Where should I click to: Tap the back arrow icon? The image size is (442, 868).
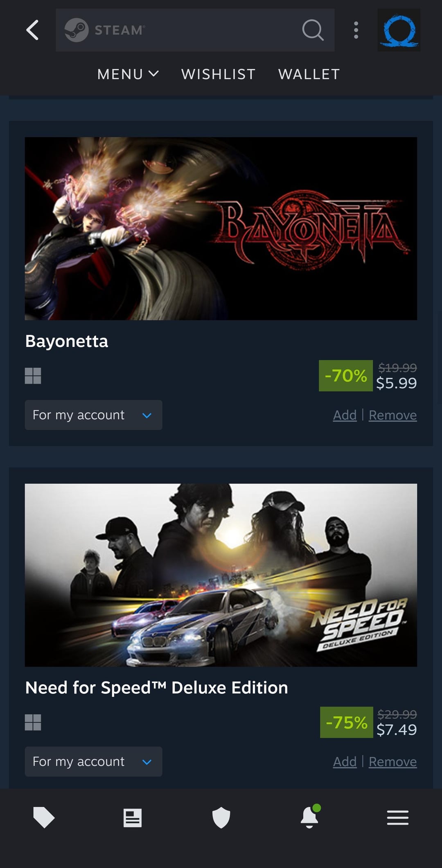pyautogui.click(x=32, y=30)
